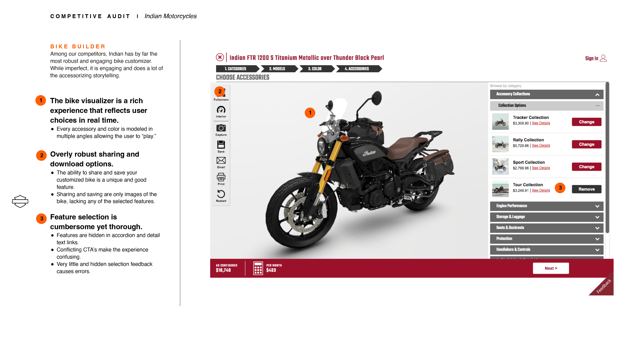Remove the Tour Collection

(x=586, y=189)
